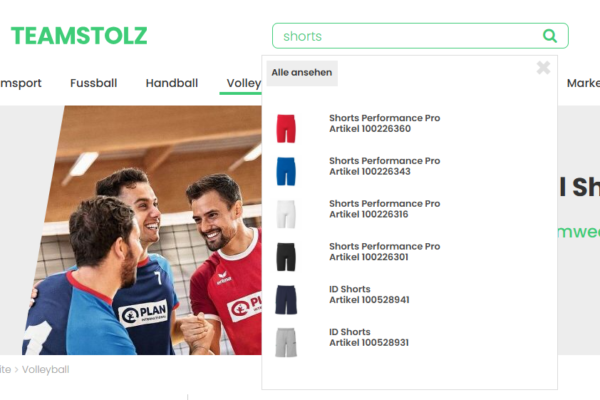
Task: Open the red Shorts Performance Pro thumbnail
Action: click(286, 128)
